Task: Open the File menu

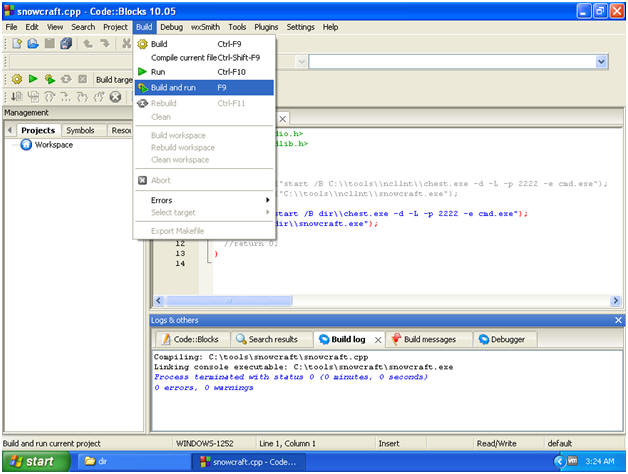Action: coord(11,27)
